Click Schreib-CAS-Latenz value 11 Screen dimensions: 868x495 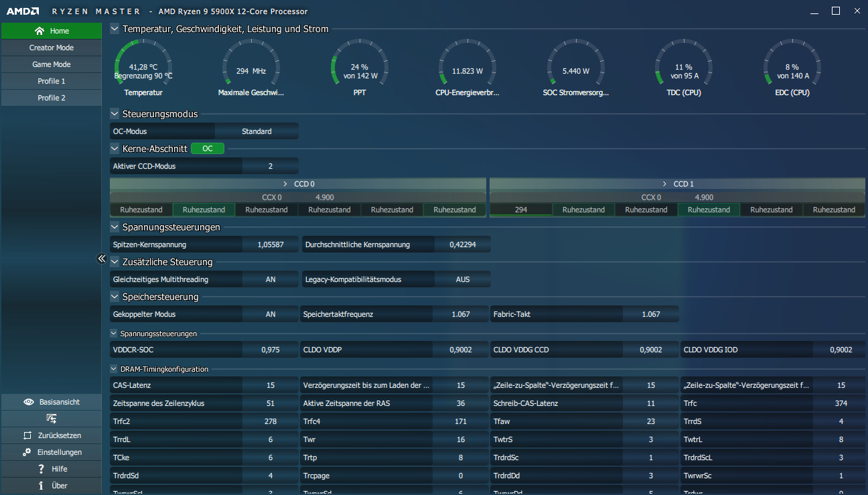coord(651,403)
